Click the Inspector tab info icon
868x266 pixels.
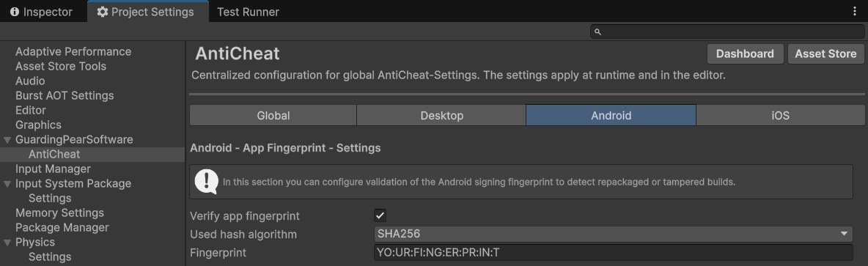pyautogui.click(x=15, y=12)
